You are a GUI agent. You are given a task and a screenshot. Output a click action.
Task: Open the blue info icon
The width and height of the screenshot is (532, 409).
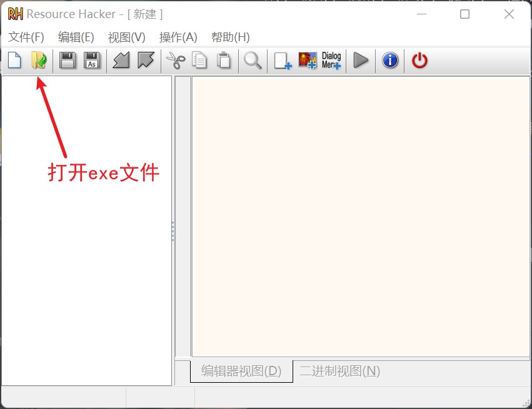coord(390,61)
